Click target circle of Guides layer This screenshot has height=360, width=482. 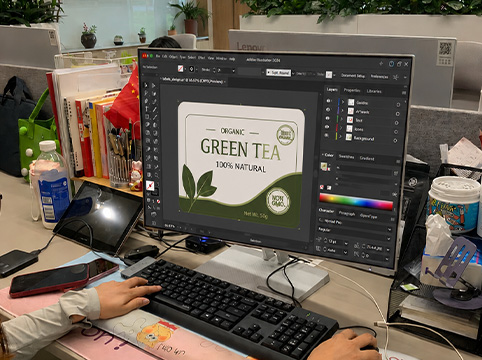[398, 104]
